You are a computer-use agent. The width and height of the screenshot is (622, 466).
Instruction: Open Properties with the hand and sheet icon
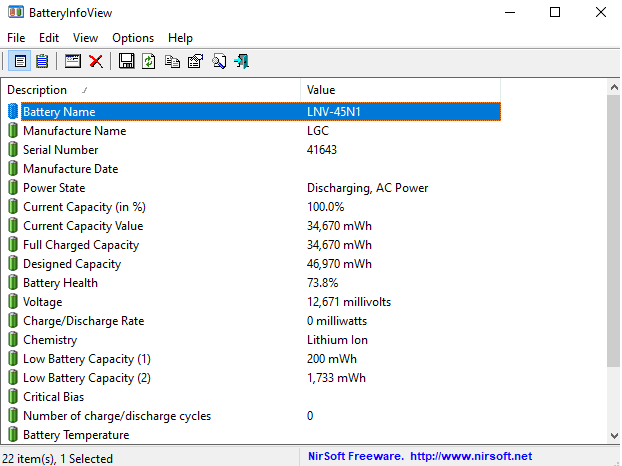[195, 61]
